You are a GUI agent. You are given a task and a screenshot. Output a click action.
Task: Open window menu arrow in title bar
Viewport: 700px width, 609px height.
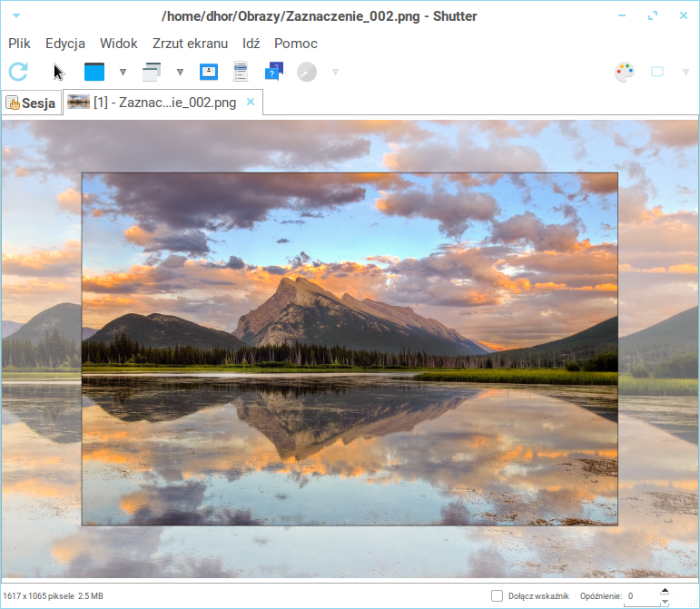pyautogui.click(x=16, y=15)
